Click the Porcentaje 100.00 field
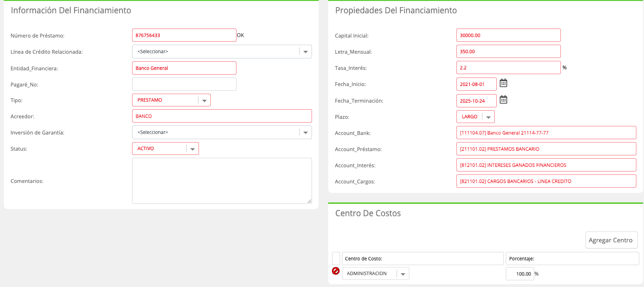This screenshot has width=644, height=287. [x=520, y=274]
